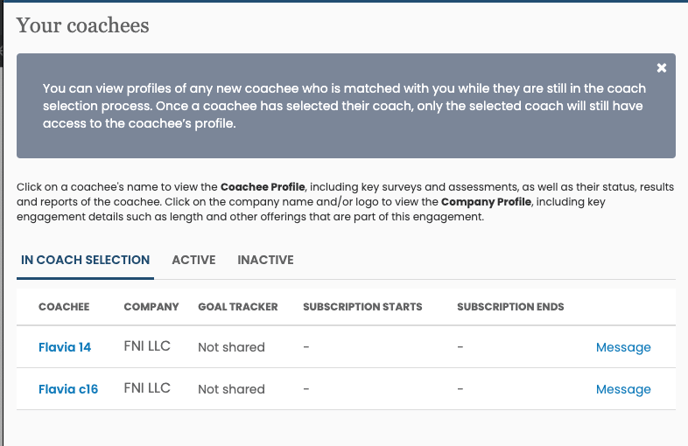
Task: Click the COMPANY column header
Action: coord(151,307)
